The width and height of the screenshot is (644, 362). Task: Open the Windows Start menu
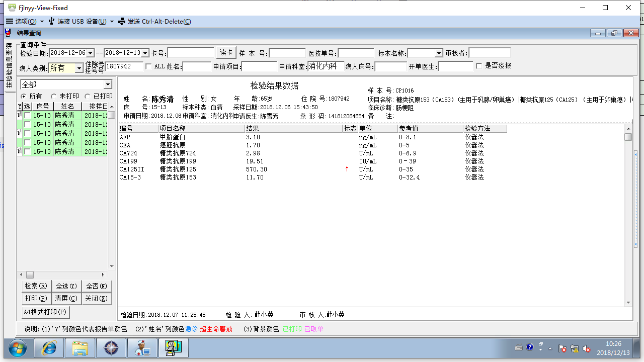click(x=17, y=348)
